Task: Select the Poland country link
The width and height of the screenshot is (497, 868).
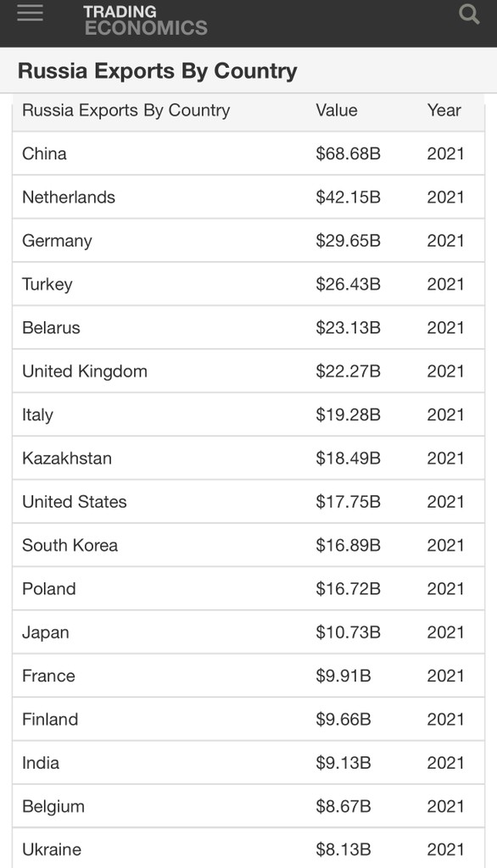Action: click(x=48, y=589)
